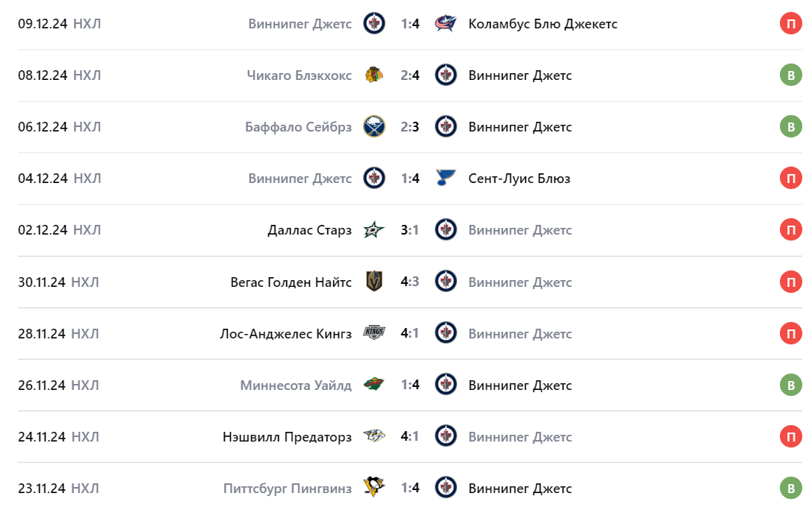This screenshot has height=511, width=812.
Task: Open the Даллас Старз team link
Action: tap(309, 230)
